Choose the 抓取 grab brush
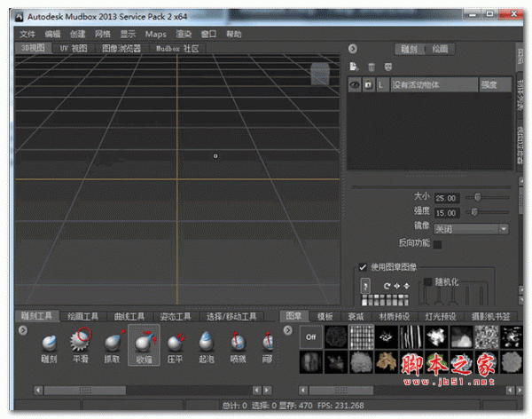The width and height of the screenshot is (532, 419). click(113, 342)
